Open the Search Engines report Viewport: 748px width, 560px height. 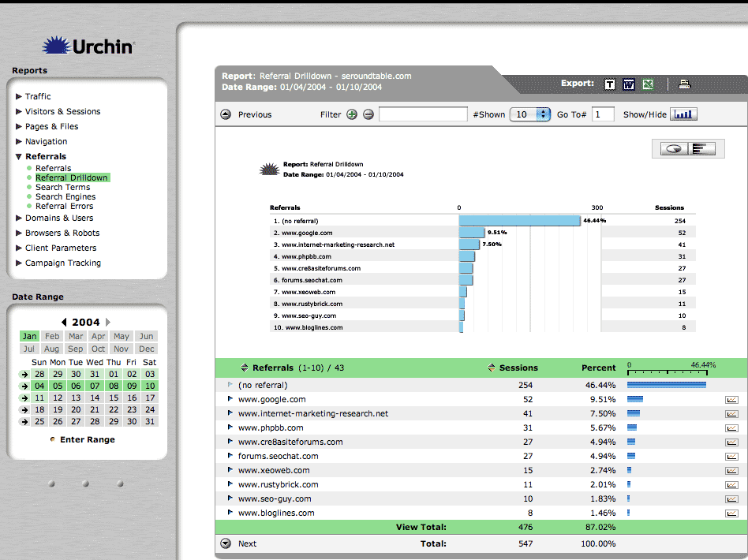coord(65,196)
